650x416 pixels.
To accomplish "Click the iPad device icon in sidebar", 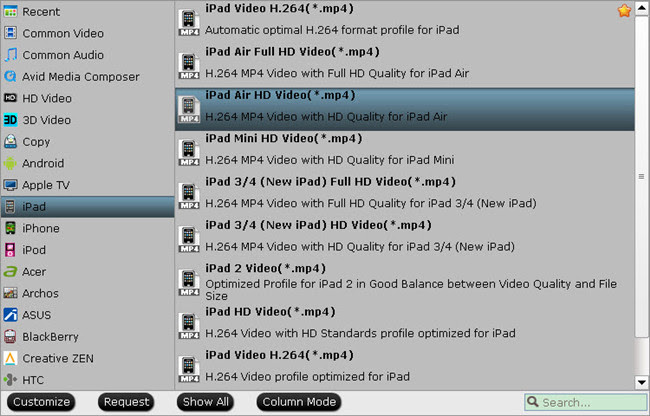I will click(x=10, y=206).
